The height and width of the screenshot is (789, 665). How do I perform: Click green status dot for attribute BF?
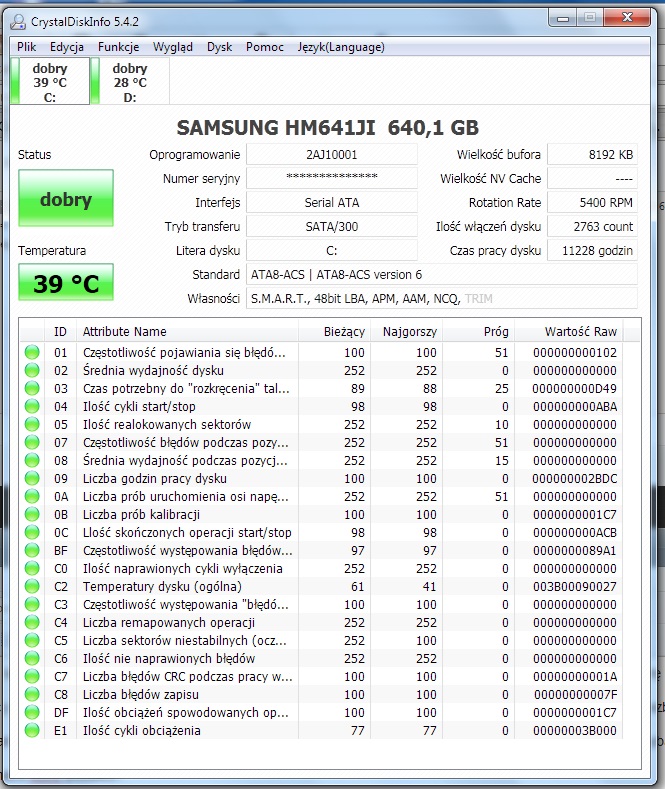click(32, 550)
